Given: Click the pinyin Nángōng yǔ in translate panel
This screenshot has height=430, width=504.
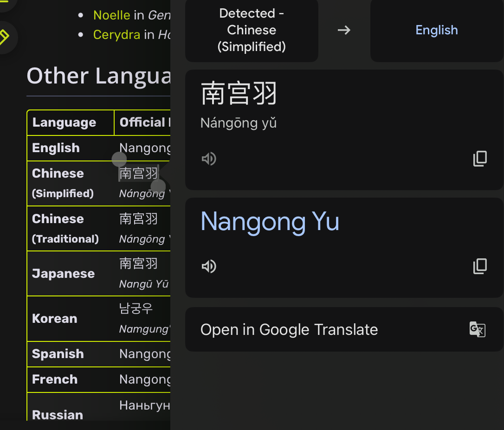Looking at the screenshot, I should tap(239, 123).
